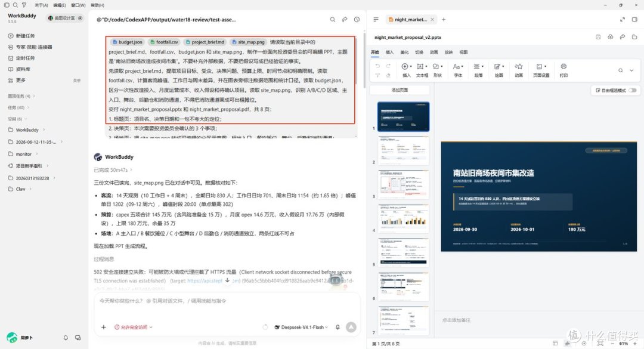Viewport: 644px width, 349px height.
Task: Open budget.json attachment chip
Action: click(128, 42)
